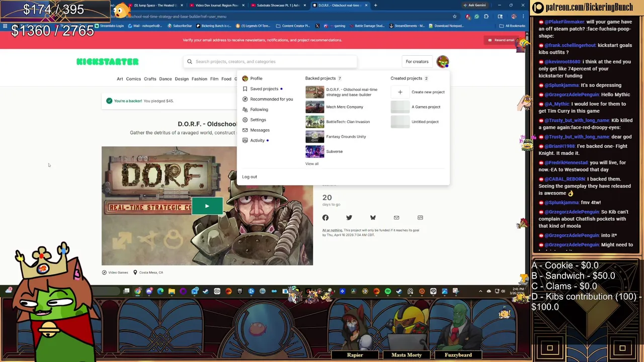Open created project 'A Games project'
The image size is (644, 362).
pos(416,107)
